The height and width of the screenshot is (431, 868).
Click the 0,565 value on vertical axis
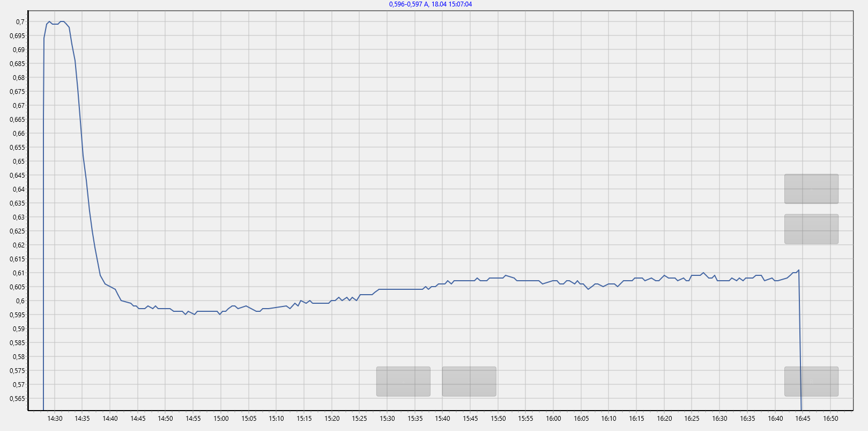click(x=17, y=399)
